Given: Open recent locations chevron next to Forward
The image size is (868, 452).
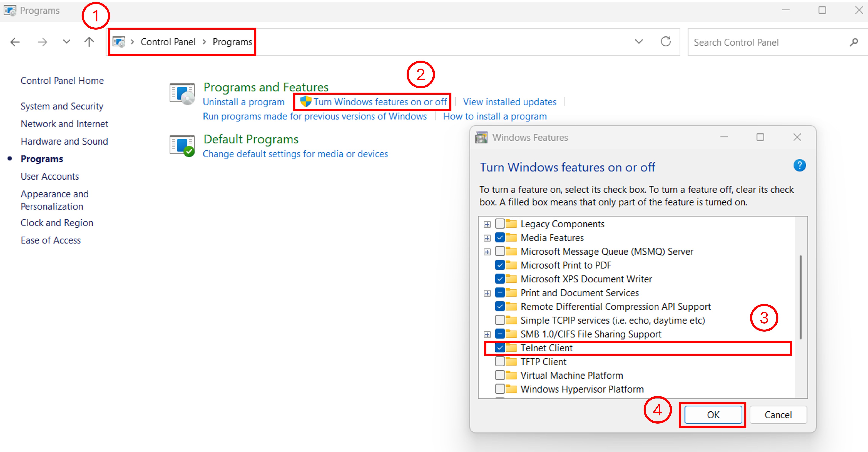Looking at the screenshot, I should tap(66, 42).
